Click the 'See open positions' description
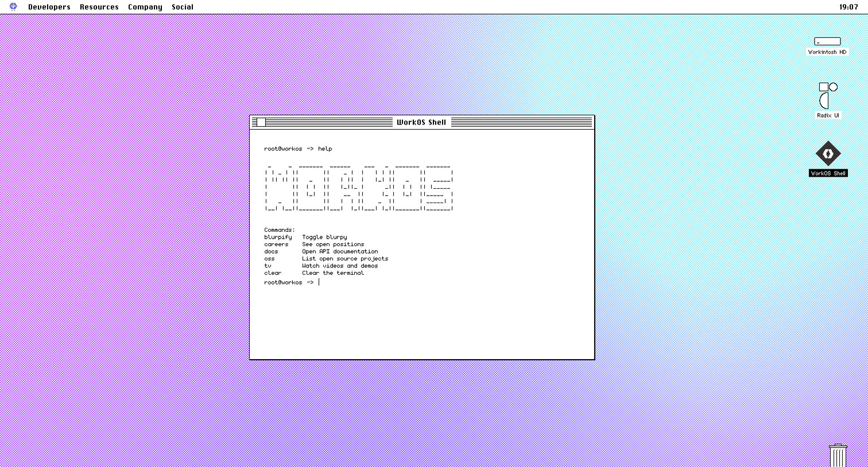The image size is (868, 467). pos(333,244)
